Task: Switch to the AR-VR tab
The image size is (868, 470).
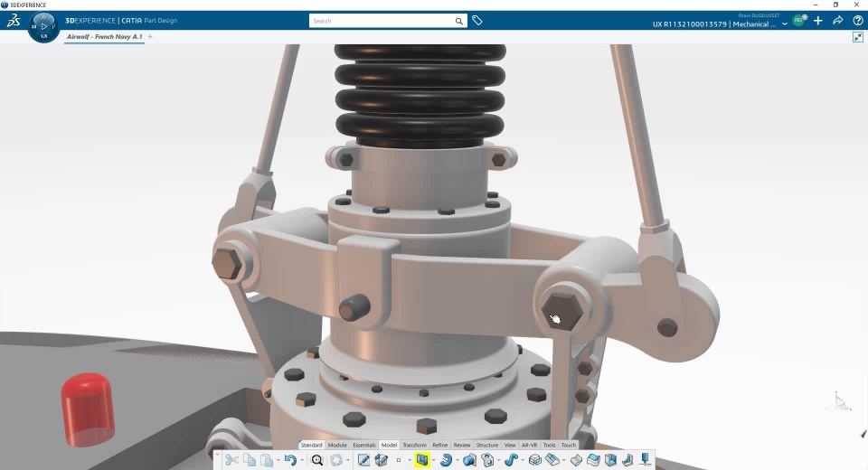Action: coord(529,445)
